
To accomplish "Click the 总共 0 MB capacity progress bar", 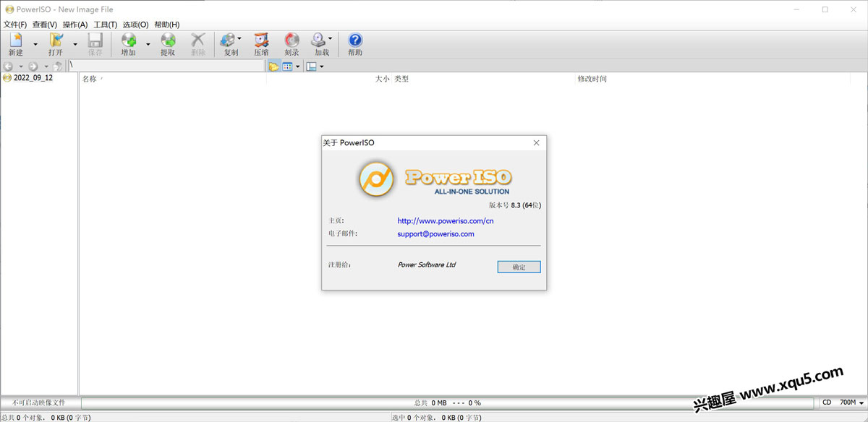I will 447,402.
